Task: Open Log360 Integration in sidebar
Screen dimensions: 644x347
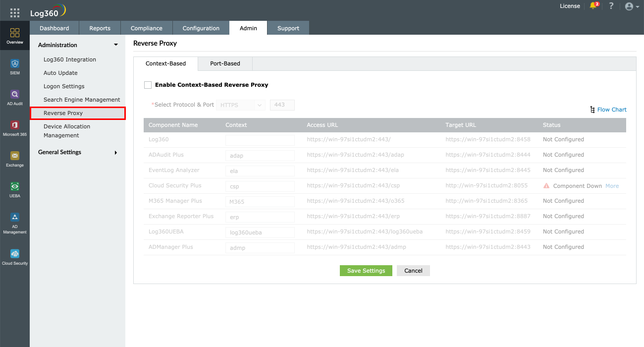Action: click(x=70, y=59)
